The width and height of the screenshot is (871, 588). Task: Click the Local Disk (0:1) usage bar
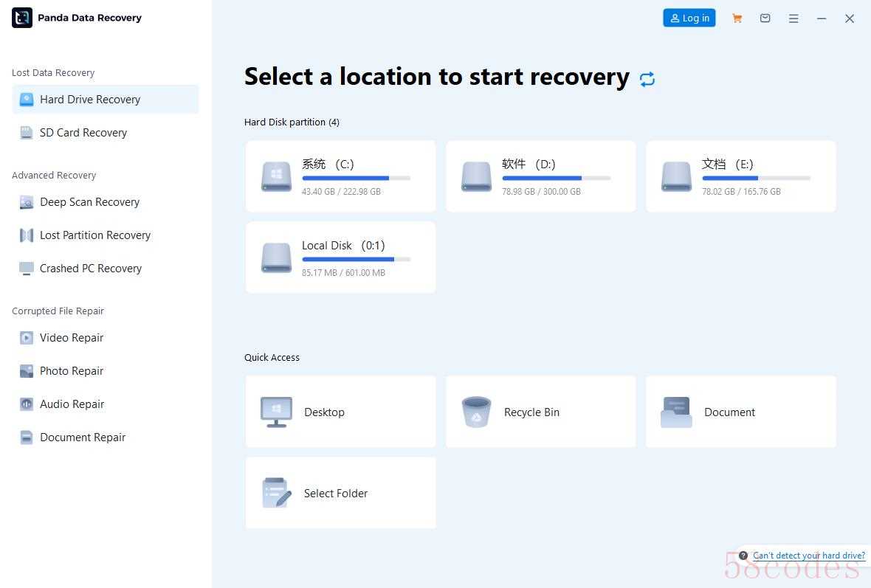pyautogui.click(x=356, y=259)
